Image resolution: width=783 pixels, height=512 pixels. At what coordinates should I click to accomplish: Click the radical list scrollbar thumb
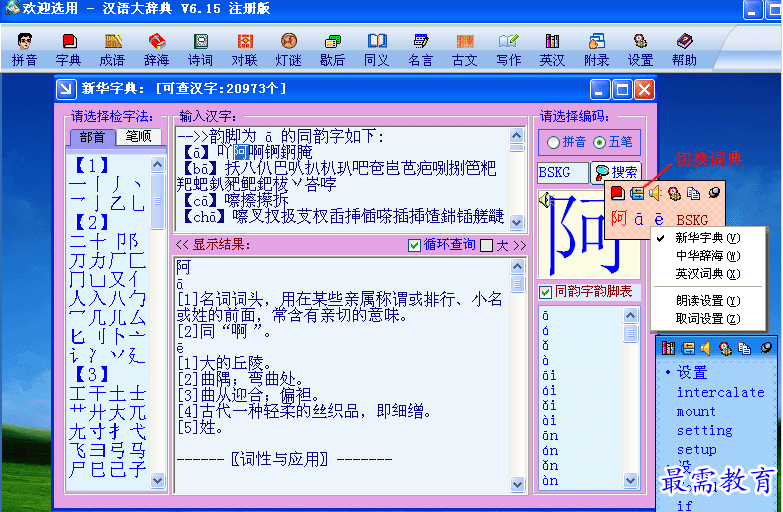tap(158, 200)
